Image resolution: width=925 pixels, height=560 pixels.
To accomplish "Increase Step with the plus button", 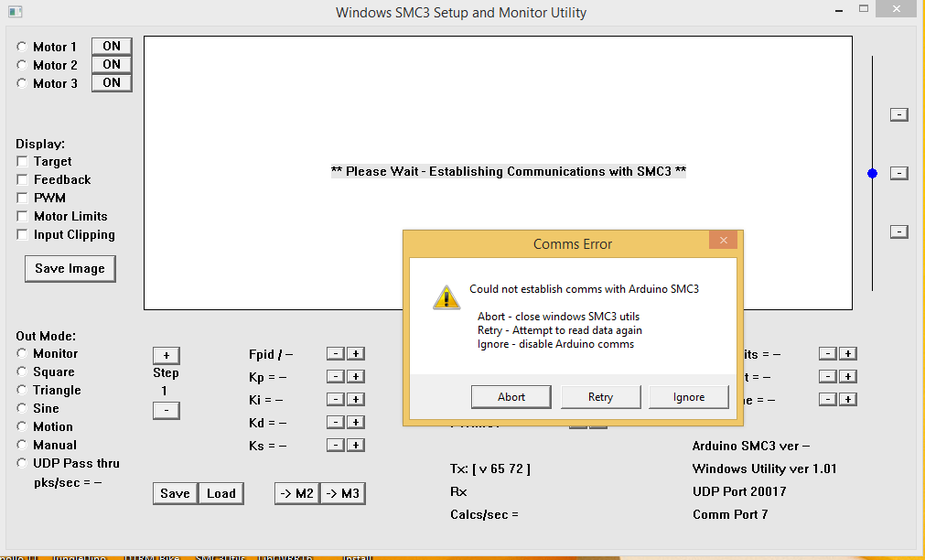I will tap(167, 355).
